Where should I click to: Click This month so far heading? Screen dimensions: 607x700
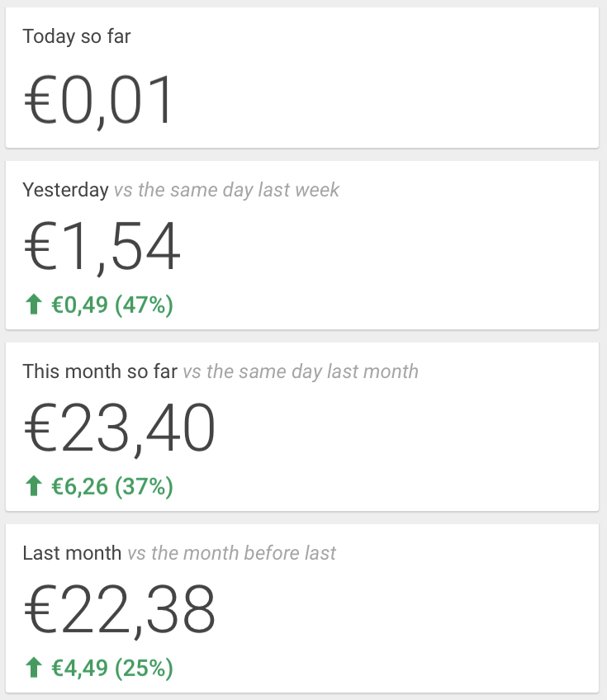coord(100,371)
